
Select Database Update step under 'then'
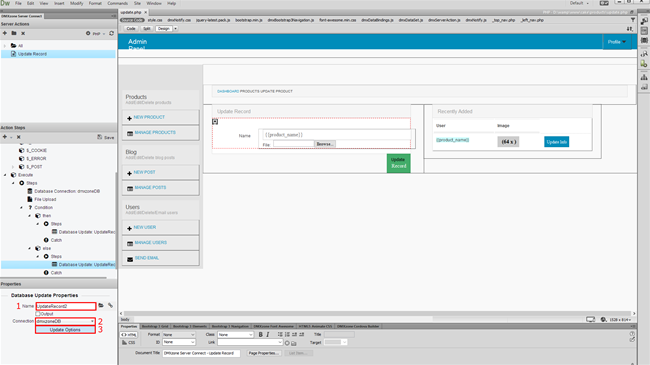[x=87, y=232]
